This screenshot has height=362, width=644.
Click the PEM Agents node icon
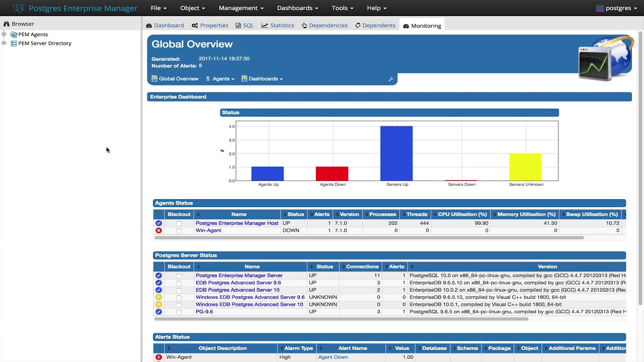coord(14,35)
